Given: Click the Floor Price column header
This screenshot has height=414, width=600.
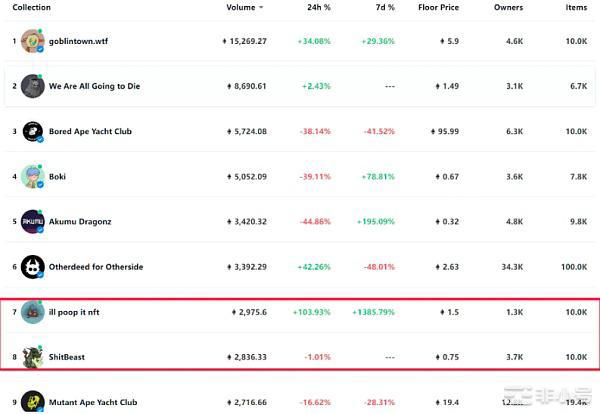Looking at the screenshot, I should [439, 7].
